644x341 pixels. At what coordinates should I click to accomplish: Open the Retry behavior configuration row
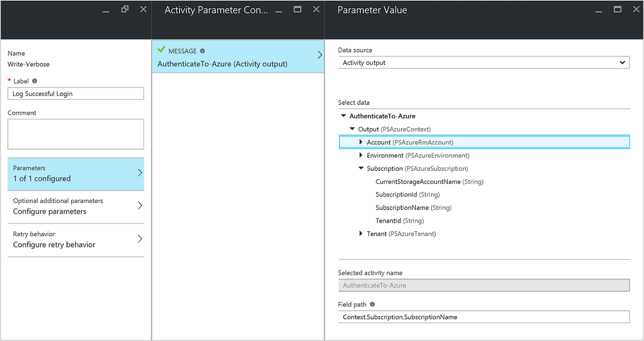click(76, 240)
